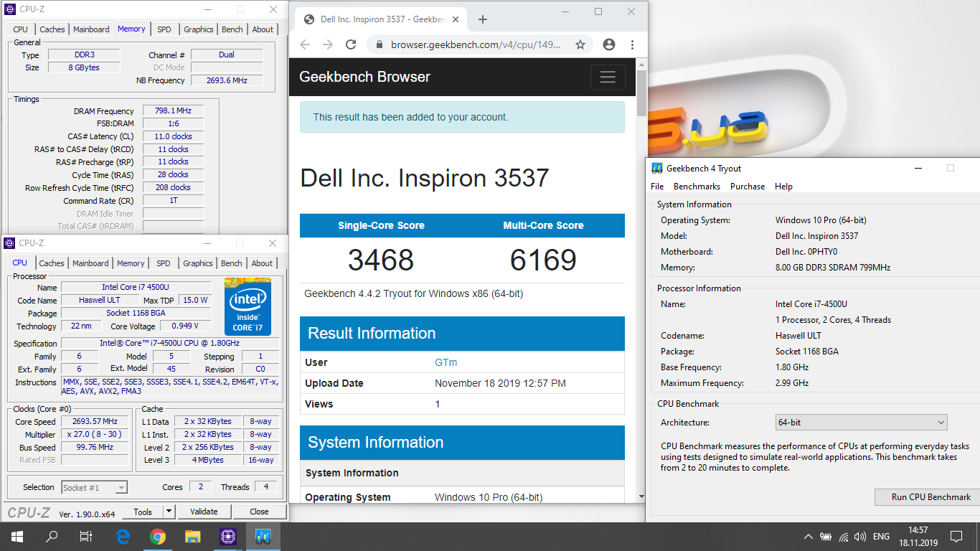This screenshot has width=980, height=551.
Task: Open the volume tray icon
Action: 860,537
